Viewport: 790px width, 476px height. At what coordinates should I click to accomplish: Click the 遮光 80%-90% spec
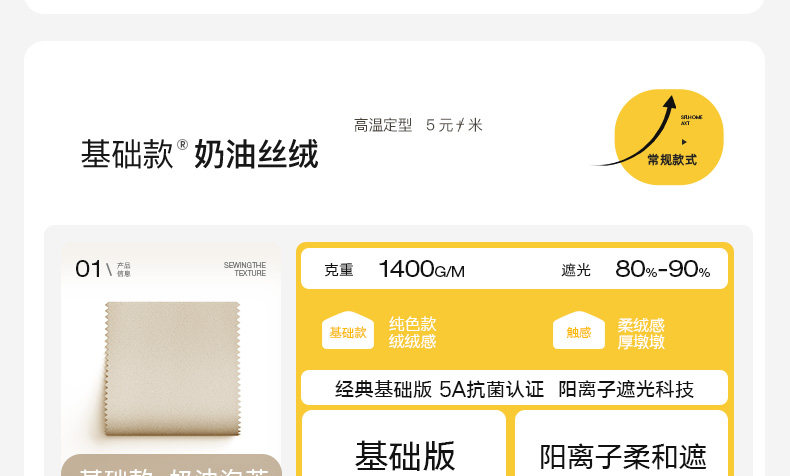coord(636,269)
